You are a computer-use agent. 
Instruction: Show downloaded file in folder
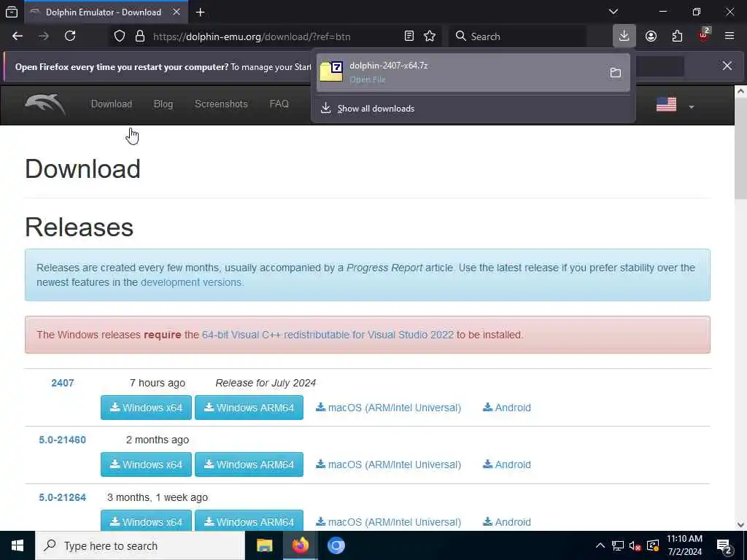tap(616, 73)
